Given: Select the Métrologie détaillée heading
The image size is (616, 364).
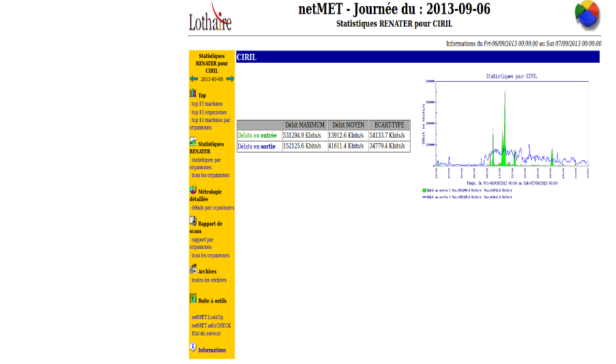Looking at the screenshot, I should click(x=206, y=196).
